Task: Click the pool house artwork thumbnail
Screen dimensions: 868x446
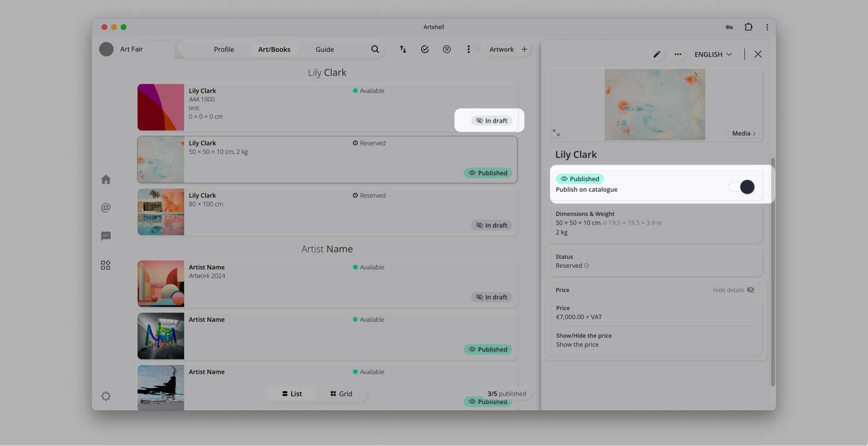Action: point(161,212)
